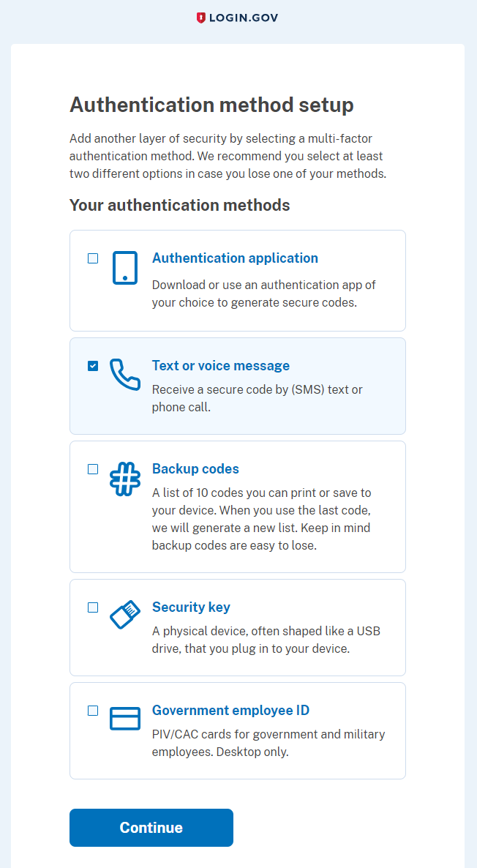
Task: Click the LOGIN.GOV wordmark text
Action: [x=244, y=18]
